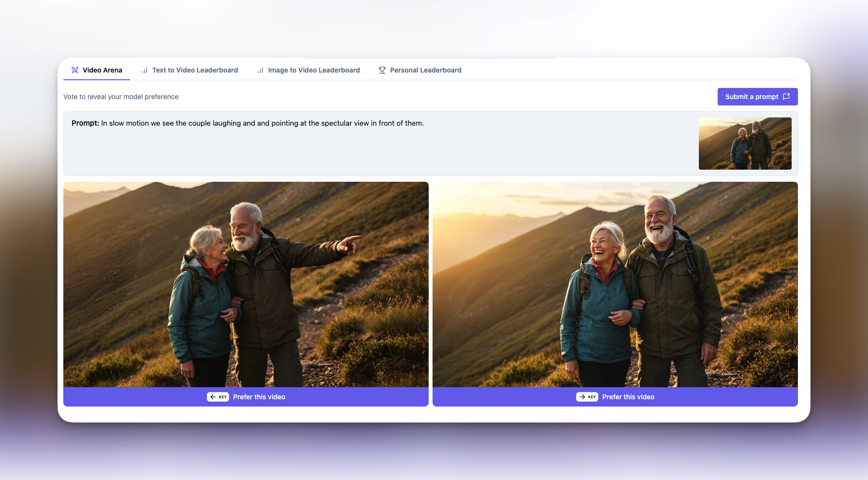This screenshot has width=868, height=480.
Task: Click the bold 'Prompt:' label
Action: point(85,123)
